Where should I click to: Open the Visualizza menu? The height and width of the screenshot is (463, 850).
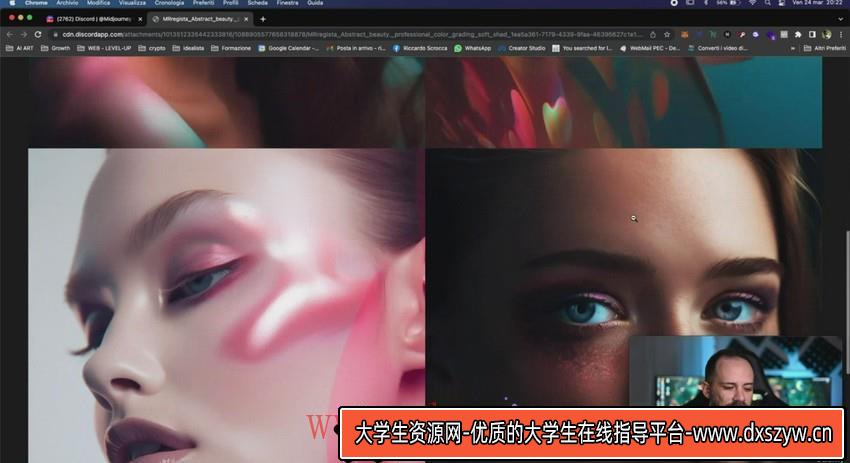pos(132,3)
